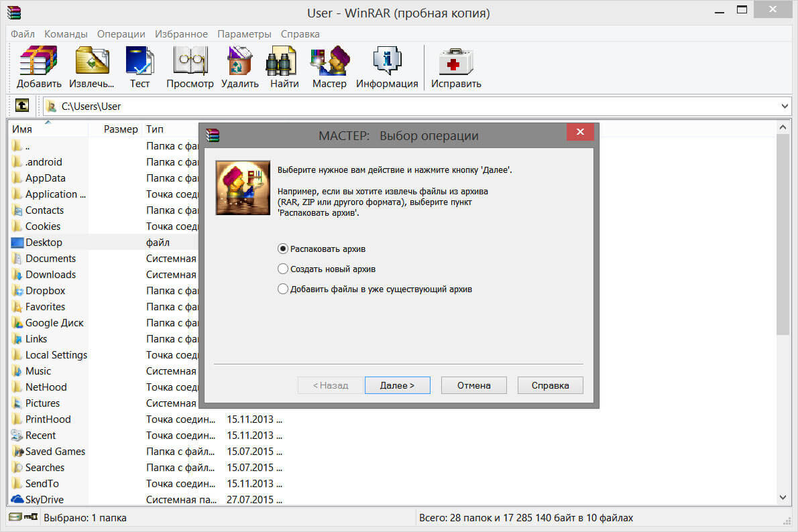Click the SkyDrive cloud icon
Image resolution: width=798 pixels, height=532 pixels.
tap(17, 499)
